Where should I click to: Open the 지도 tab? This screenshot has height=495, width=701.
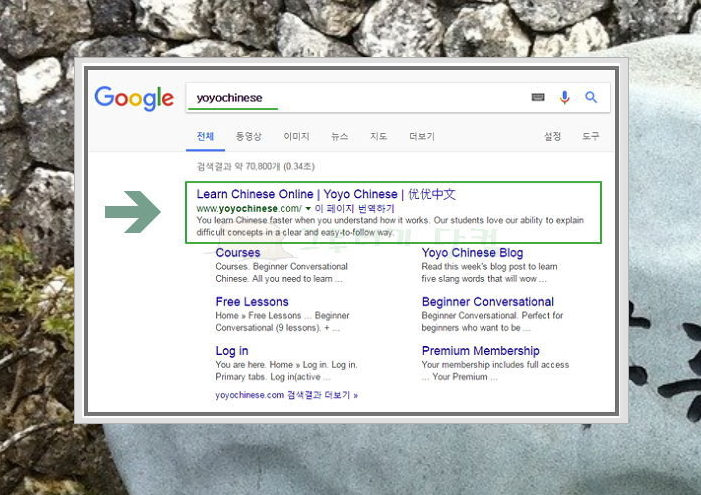(x=378, y=136)
